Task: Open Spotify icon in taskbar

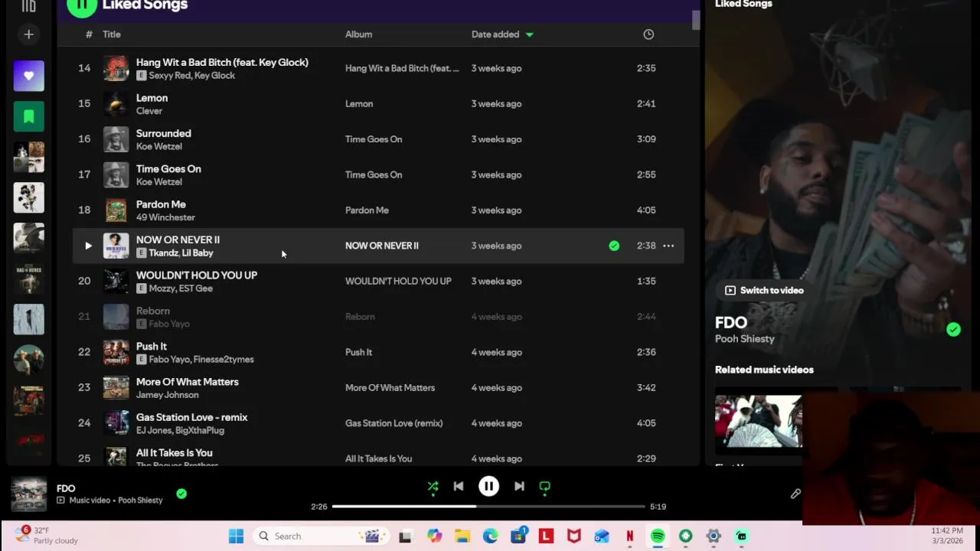Action: click(658, 536)
